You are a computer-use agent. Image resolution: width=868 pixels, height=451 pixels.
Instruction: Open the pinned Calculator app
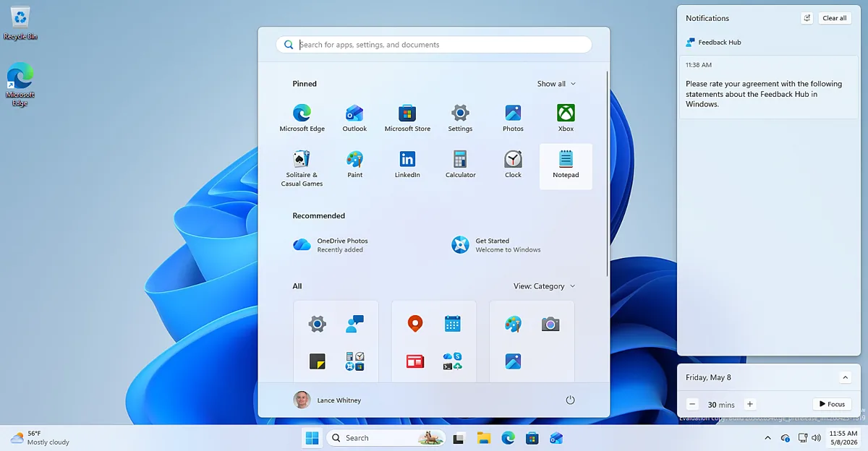(460, 165)
